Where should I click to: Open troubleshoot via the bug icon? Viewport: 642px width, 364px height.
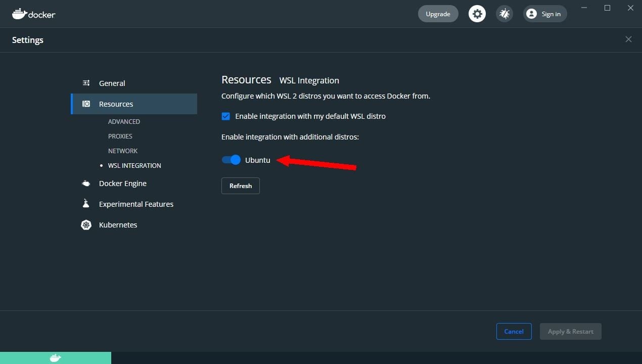click(504, 14)
